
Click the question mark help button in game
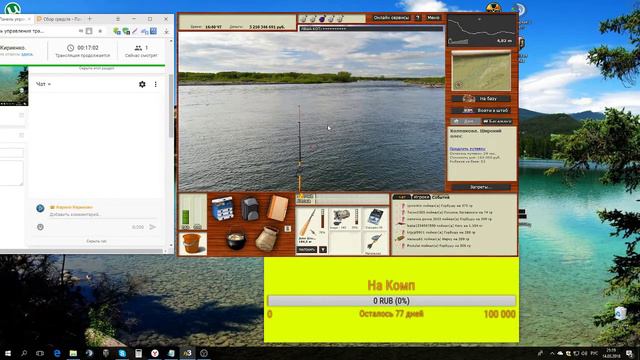click(x=418, y=18)
